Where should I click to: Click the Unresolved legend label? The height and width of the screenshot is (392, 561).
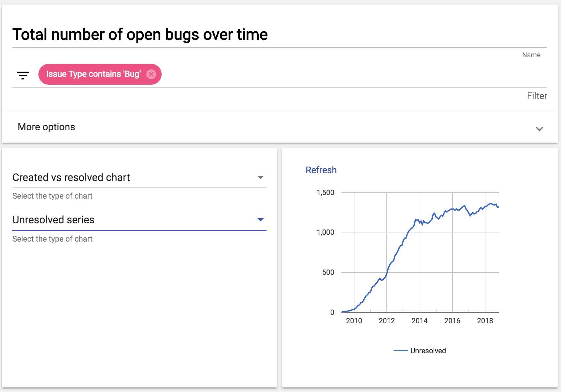tap(428, 351)
